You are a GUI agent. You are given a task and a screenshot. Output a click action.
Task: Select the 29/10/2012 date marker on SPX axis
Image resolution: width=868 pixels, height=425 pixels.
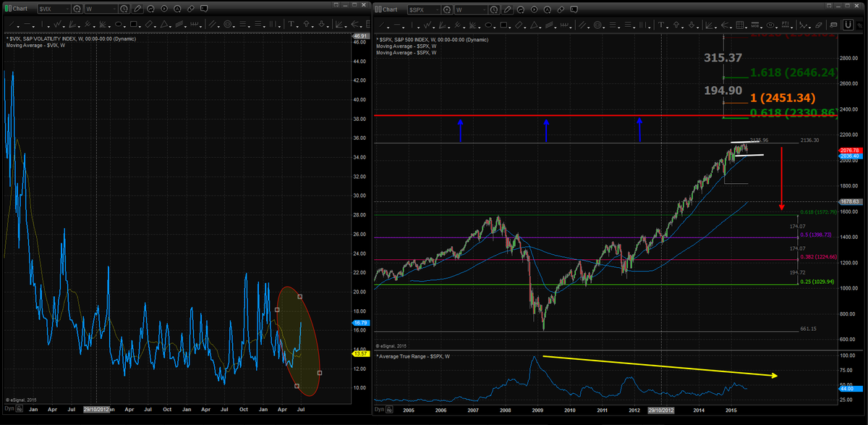[663, 410]
